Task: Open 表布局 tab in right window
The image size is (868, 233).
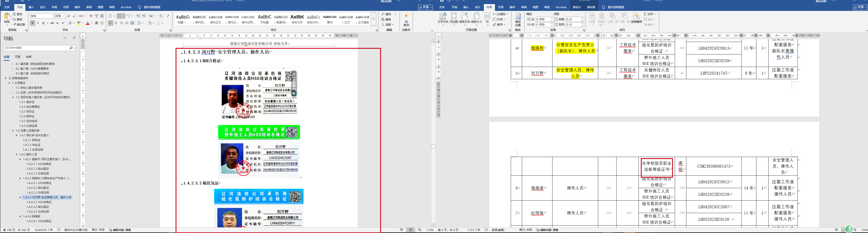Action: pos(591,7)
